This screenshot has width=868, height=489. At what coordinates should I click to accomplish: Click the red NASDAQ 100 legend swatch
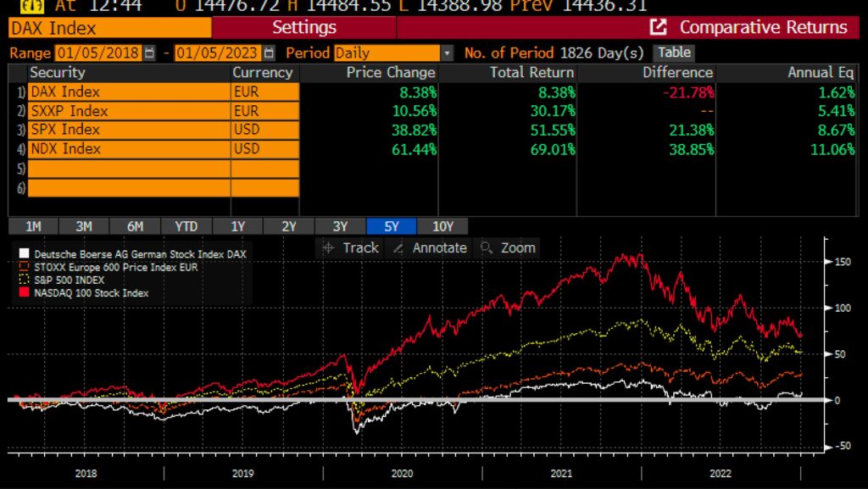point(24,292)
